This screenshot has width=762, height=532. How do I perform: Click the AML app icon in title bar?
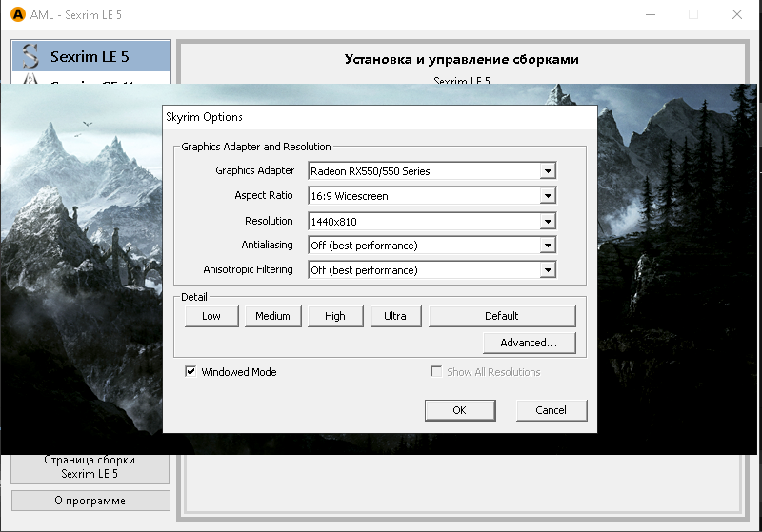(14, 14)
